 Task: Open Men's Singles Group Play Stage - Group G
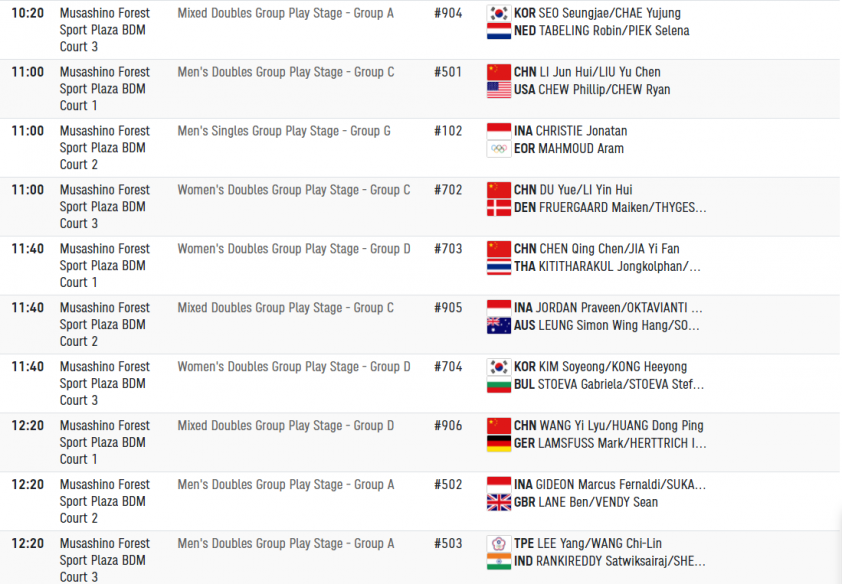(x=284, y=131)
